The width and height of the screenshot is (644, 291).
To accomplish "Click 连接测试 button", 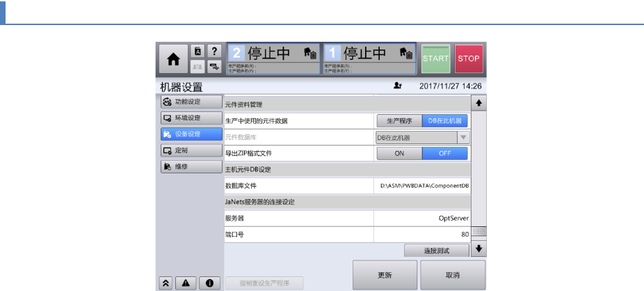I will [x=437, y=251].
